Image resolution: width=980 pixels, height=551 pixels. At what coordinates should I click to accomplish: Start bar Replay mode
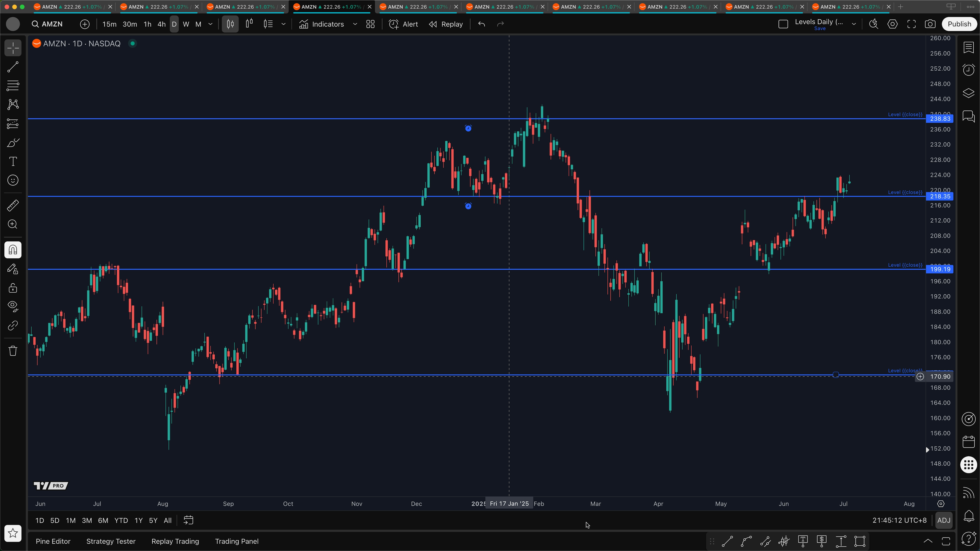click(x=446, y=24)
